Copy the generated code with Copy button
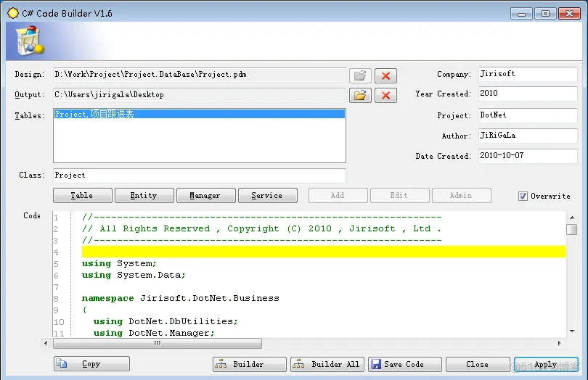This screenshot has height=380, width=588. (91, 363)
